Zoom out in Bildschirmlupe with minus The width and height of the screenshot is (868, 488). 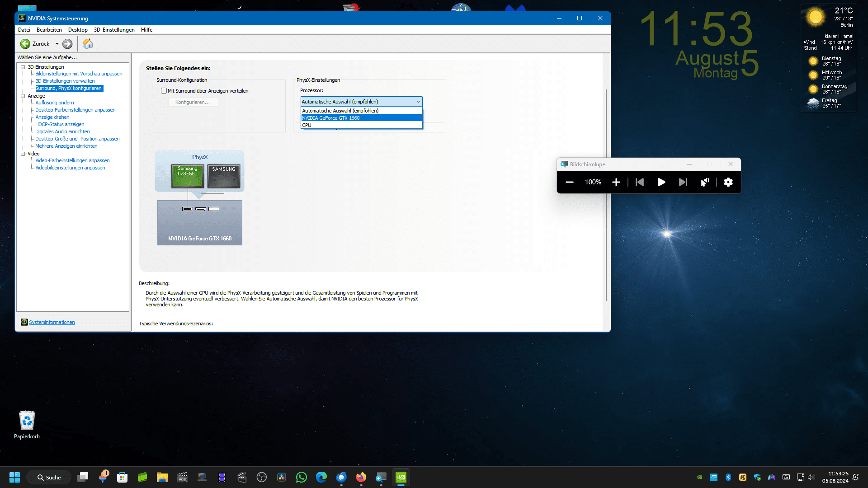[x=570, y=182]
